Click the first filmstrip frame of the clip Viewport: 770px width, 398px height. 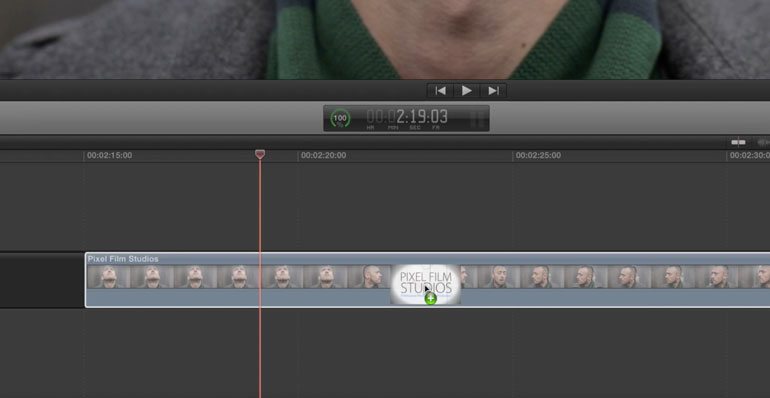(109, 277)
